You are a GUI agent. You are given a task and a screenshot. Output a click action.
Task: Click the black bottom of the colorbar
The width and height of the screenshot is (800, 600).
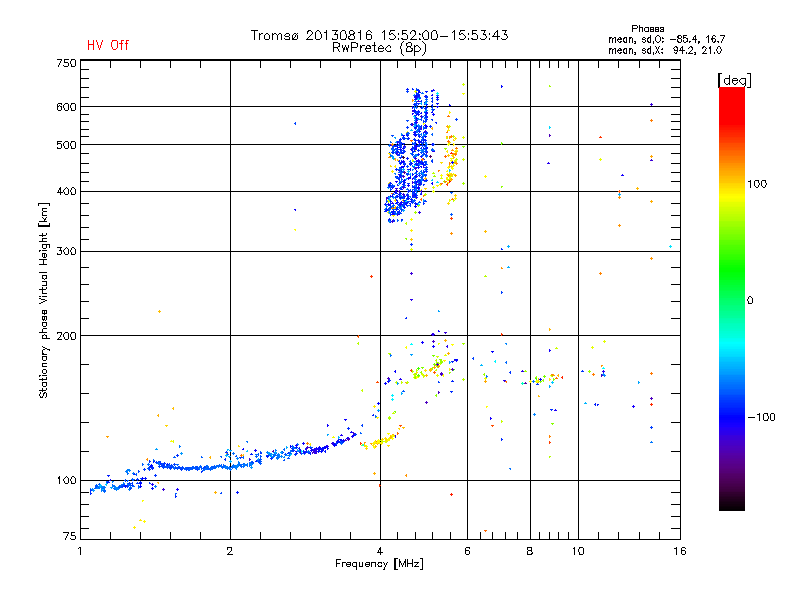pos(732,503)
